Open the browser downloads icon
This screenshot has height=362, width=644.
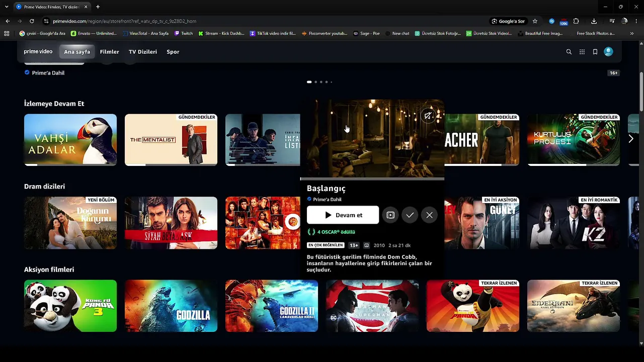click(x=594, y=21)
